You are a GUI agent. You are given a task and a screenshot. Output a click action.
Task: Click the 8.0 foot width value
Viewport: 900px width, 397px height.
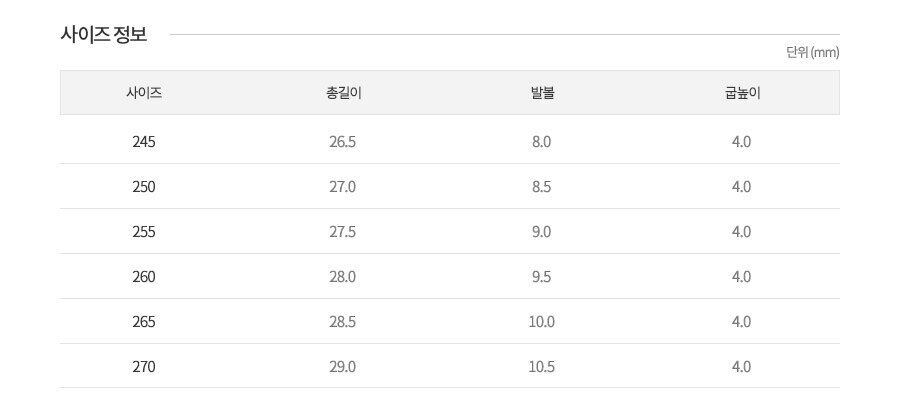pyautogui.click(x=542, y=142)
